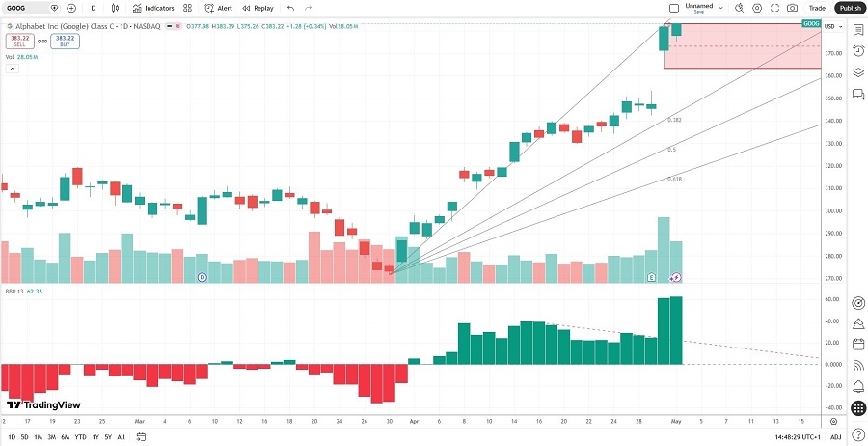868x446 pixels.
Task: Select the 0.382 Fibonacci fan level label
Action: pos(674,120)
